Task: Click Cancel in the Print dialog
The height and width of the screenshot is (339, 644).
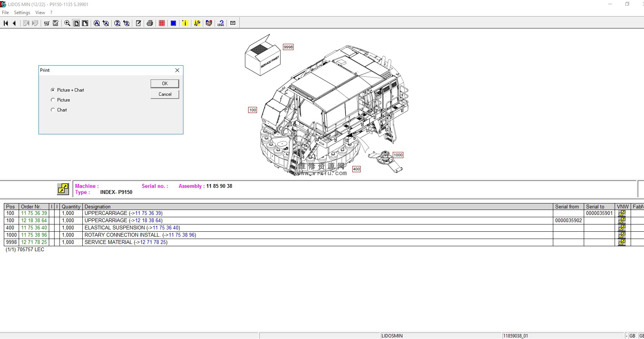Action: click(x=165, y=94)
